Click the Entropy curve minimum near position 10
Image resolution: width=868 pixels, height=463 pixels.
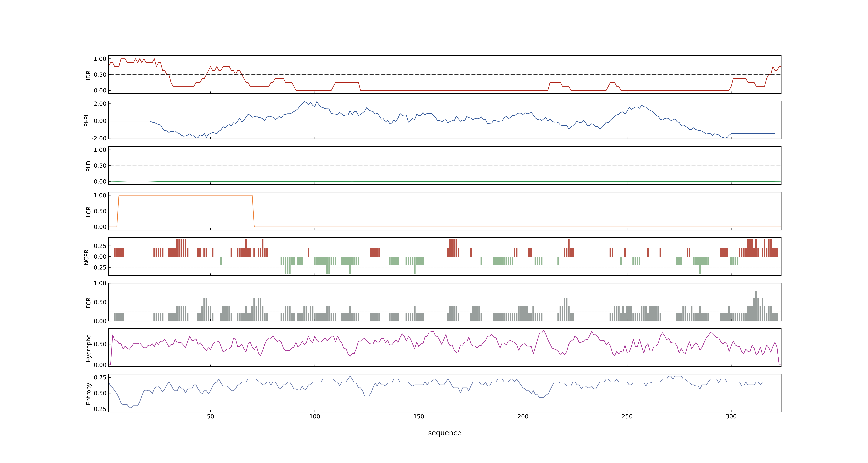point(130,407)
